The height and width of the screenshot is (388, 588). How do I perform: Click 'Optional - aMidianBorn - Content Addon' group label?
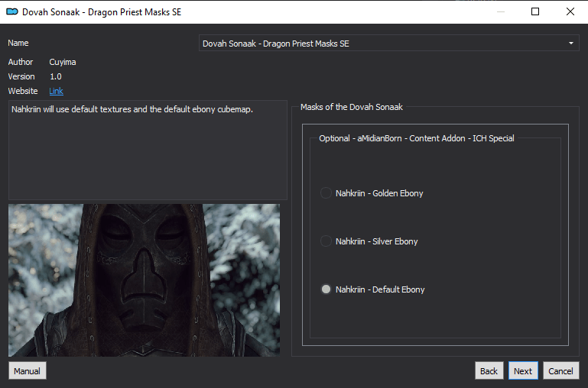tap(416, 138)
